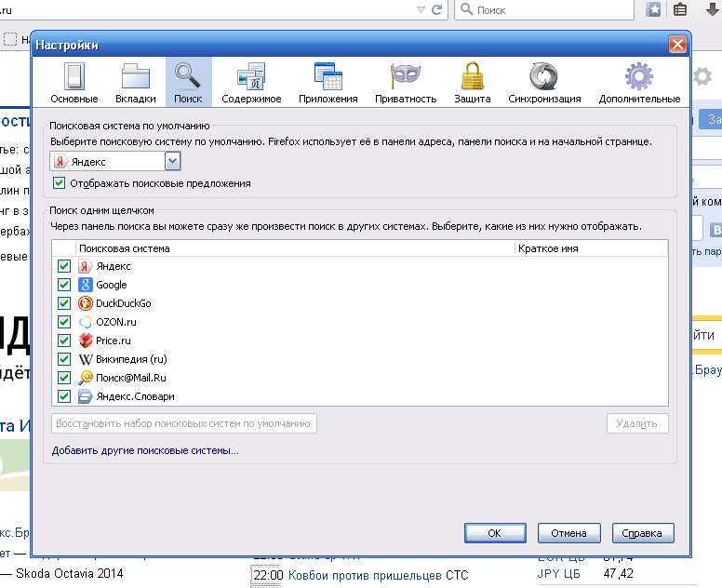Click the Яндекс.Словари icon

pos(86,396)
